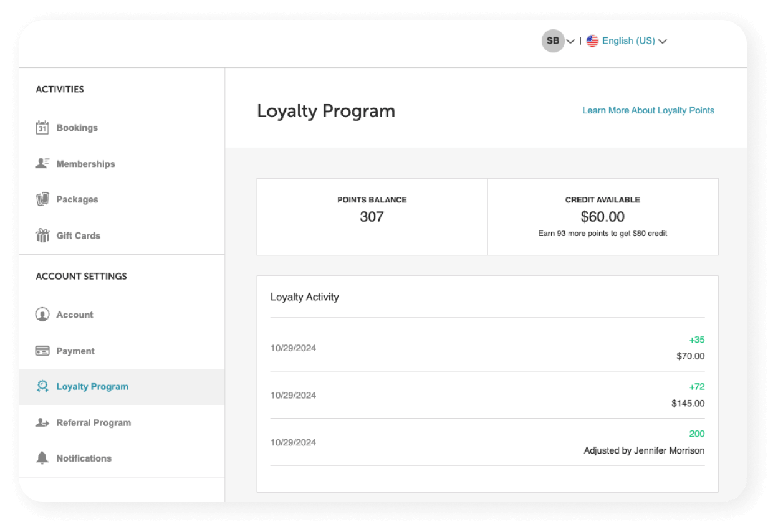This screenshot has height=532, width=778.
Task: Click the date beside the $145.00 entry
Action: pos(293,395)
